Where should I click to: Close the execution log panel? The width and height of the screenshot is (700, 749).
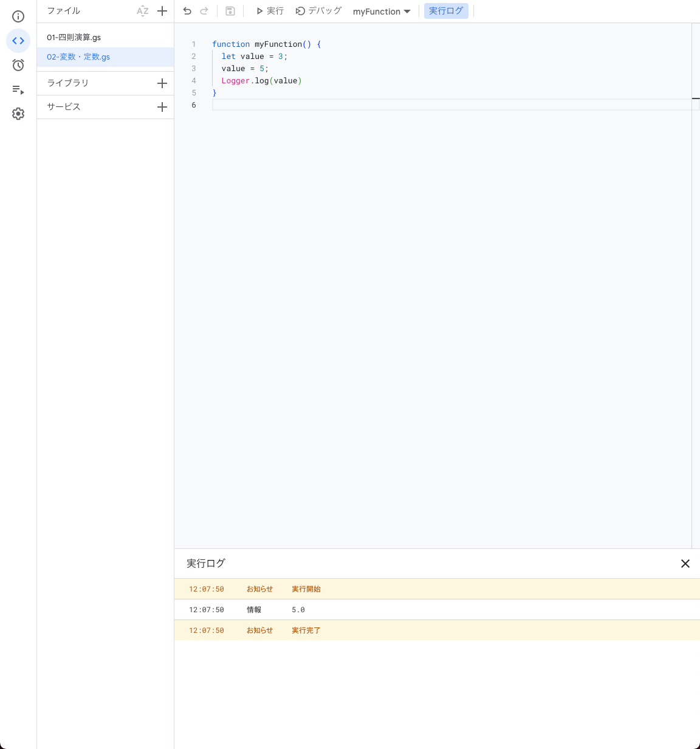(x=685, y=564)
